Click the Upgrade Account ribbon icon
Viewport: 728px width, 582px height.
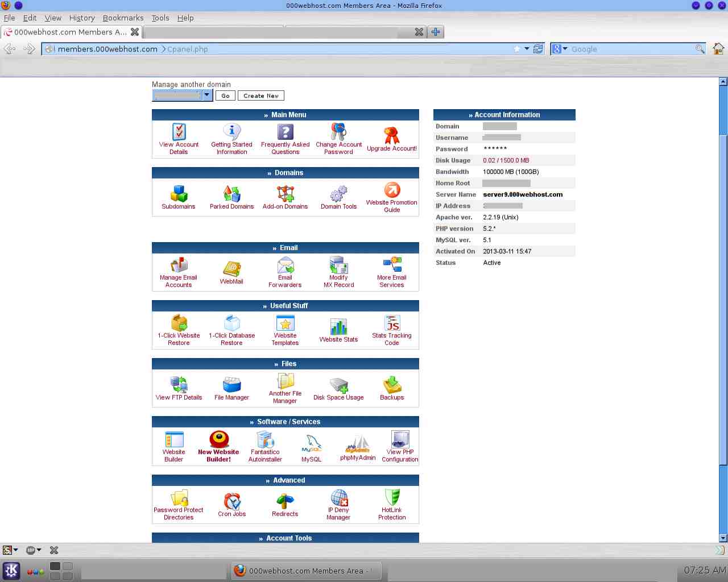point(391,135)
